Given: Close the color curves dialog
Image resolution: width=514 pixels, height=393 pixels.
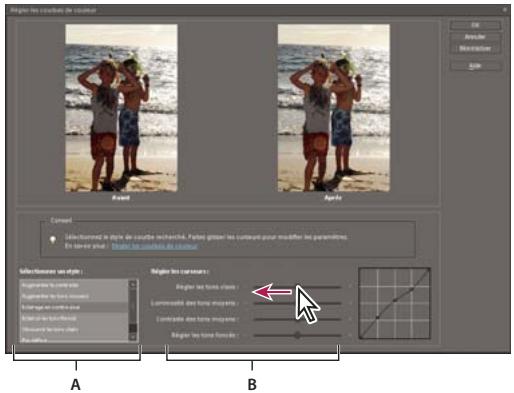Looking at the screenshot, I should pyautogui.click(x=505, y=10).
